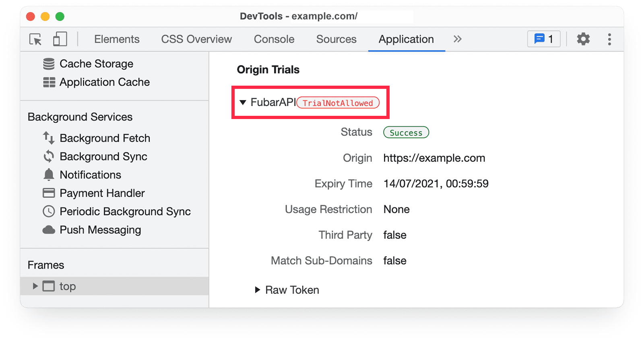The width and height of the screenshot is (644, 341).
Task: Open DevTools settings gear
Action: click(583, 39)
